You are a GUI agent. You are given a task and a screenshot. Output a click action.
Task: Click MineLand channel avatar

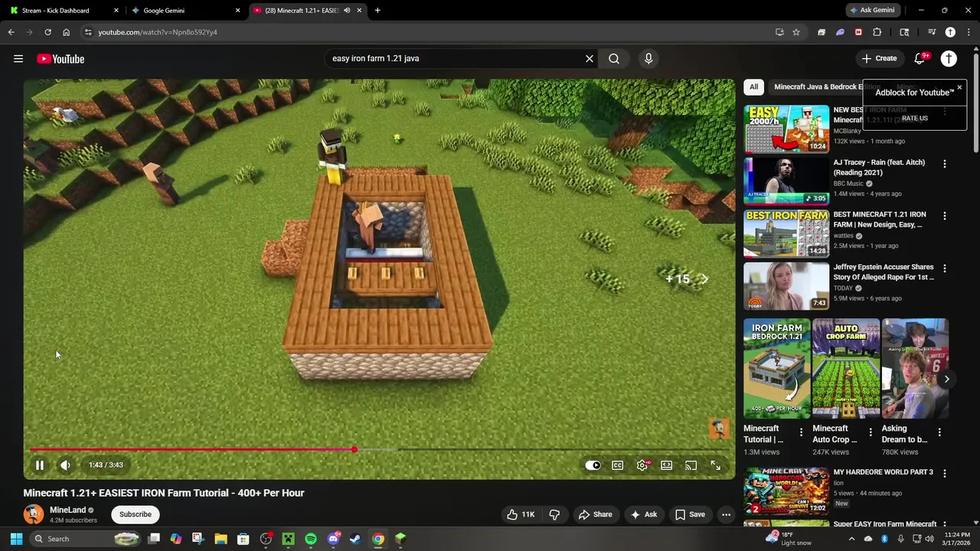coord(33,514)
